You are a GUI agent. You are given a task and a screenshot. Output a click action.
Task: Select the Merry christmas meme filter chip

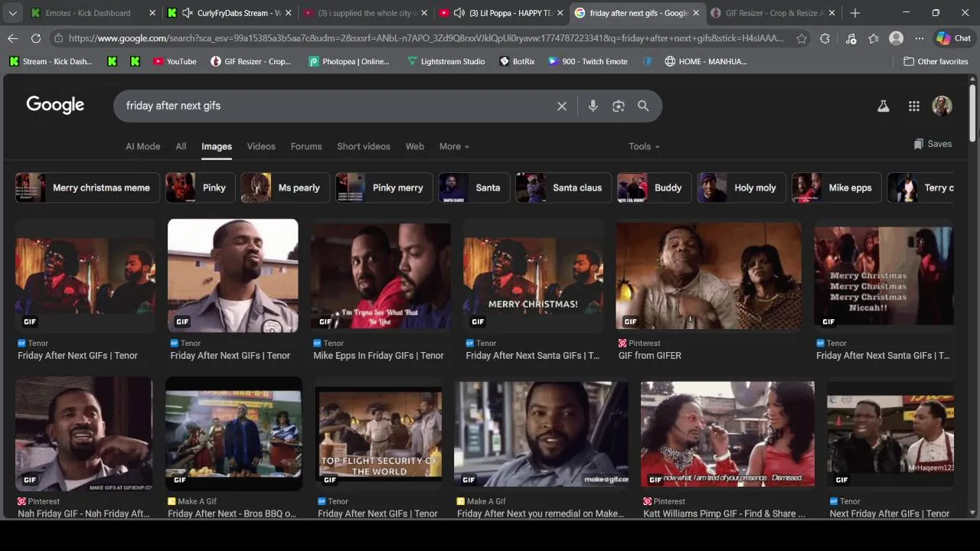tap(87, 187)
